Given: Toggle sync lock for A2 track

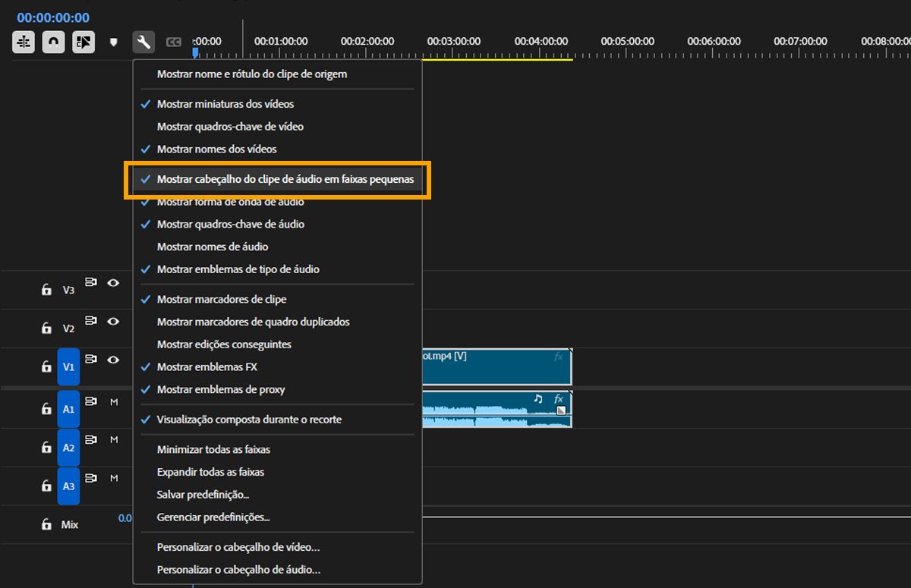Looking at the screenshot, I should coord(91,439).
